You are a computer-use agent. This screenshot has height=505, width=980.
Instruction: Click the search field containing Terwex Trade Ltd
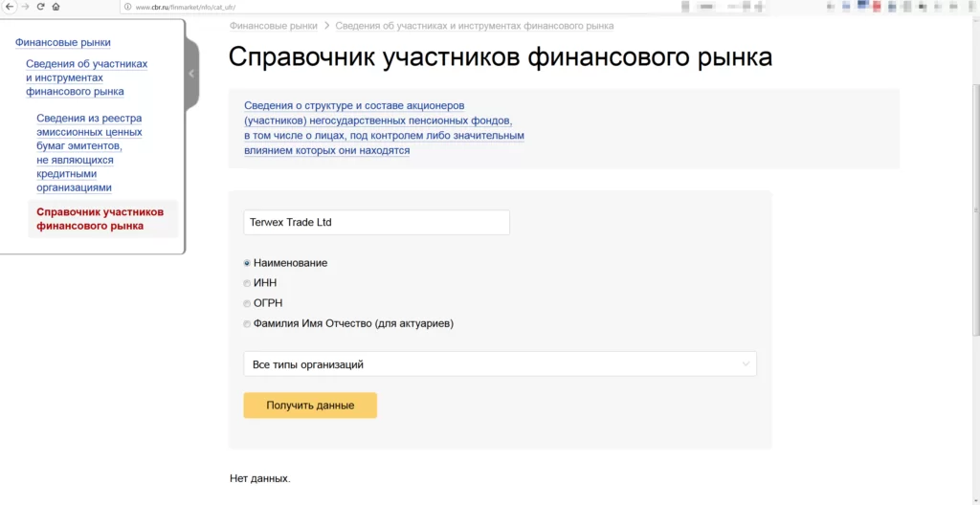[376, 223]
